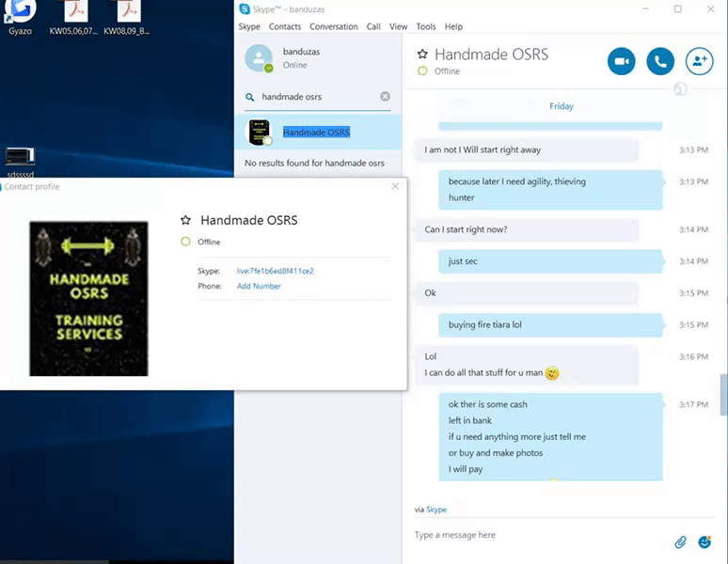
Task: Open the Online status under banduzas
Action: (x=294, y=66)
